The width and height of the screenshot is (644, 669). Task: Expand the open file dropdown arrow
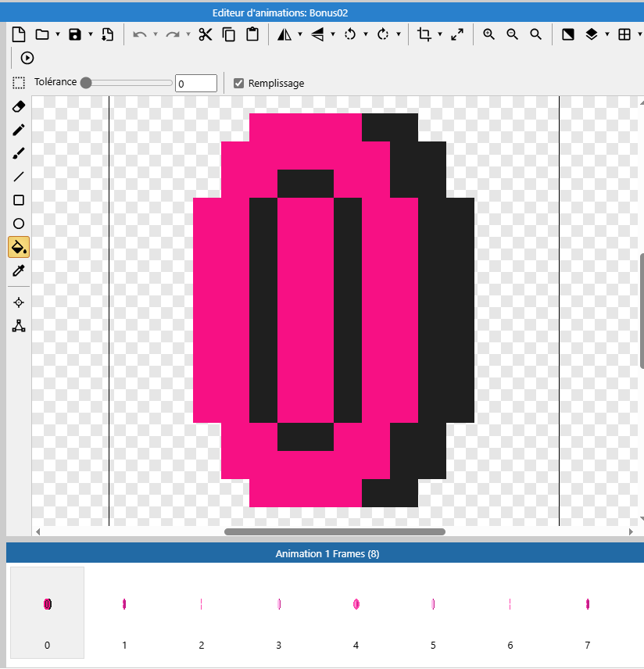[58, 34]
